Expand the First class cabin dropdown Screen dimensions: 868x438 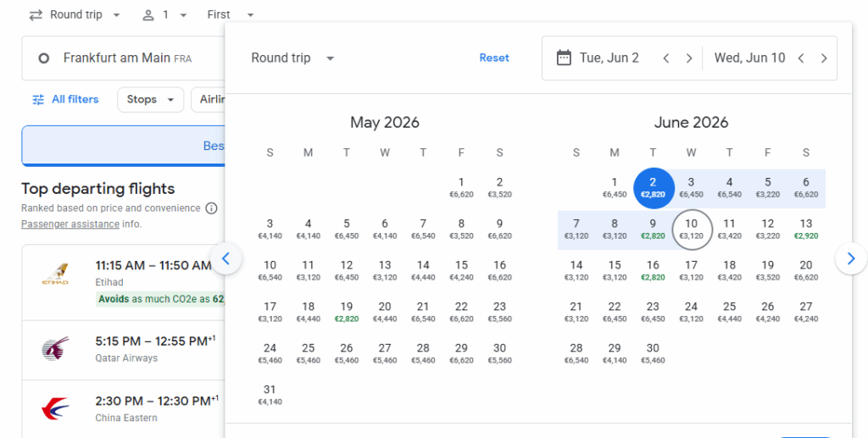231,15
